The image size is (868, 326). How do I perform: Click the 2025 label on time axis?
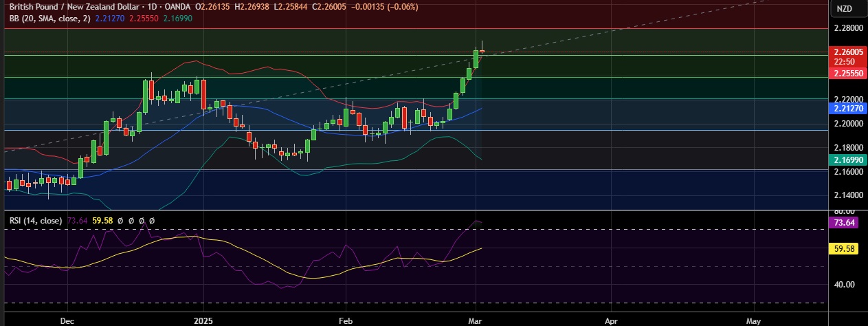click(203, 320)
